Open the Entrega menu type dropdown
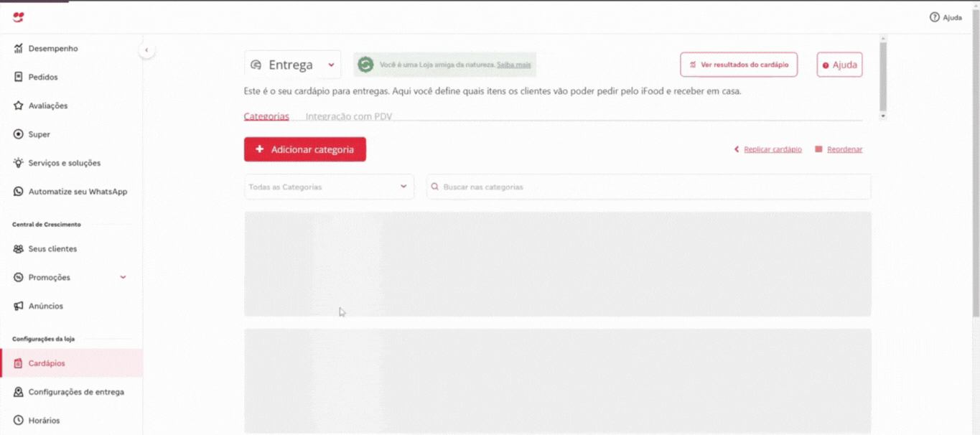980x435 pixels. [292, 65]
